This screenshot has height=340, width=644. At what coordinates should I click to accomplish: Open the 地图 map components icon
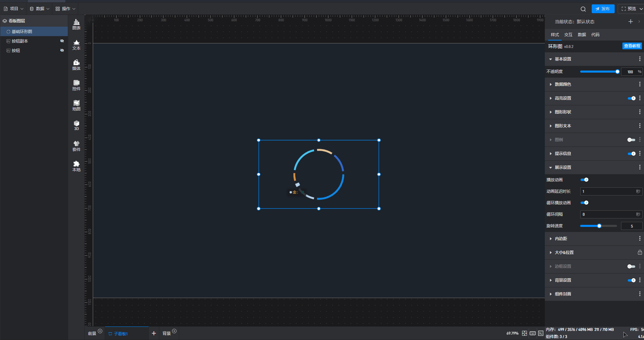(x=77, y=105)
